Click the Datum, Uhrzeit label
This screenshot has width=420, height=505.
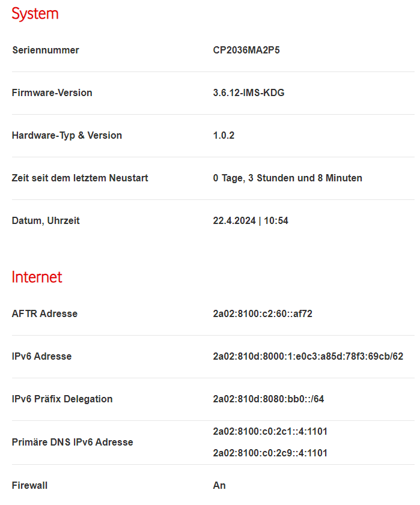[46, 220]
